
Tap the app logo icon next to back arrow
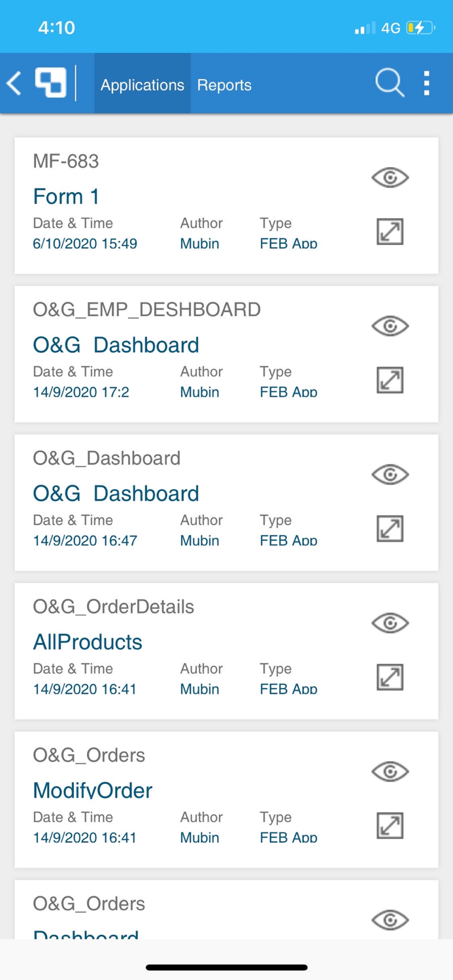pyautogui.click(x=52, y=82)
